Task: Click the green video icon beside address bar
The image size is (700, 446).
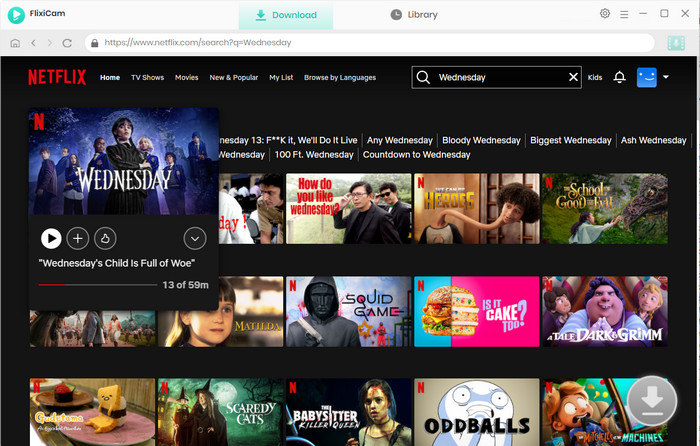Action: pyautogui.click(x=676, y=43)
